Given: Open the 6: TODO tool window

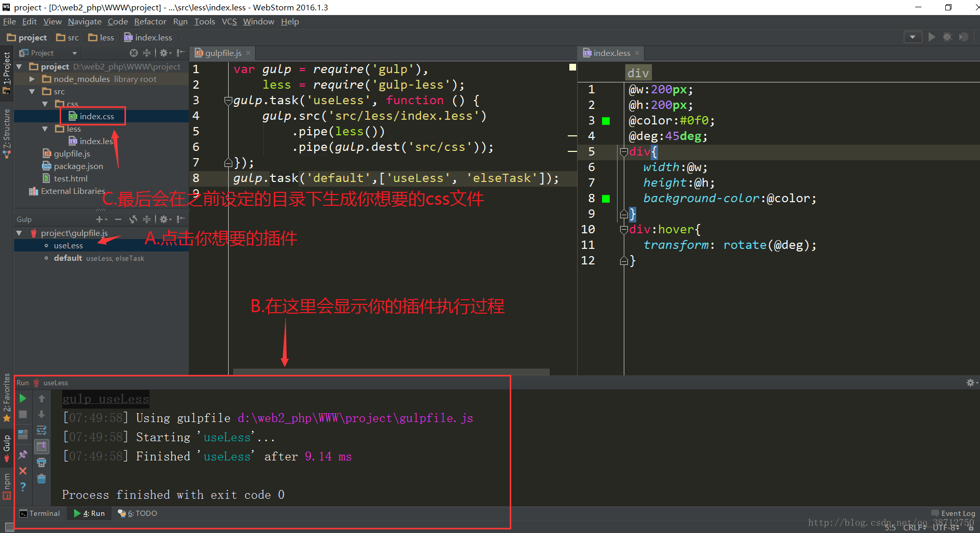Looking at the screenshot, I should [x=137, y=513].
